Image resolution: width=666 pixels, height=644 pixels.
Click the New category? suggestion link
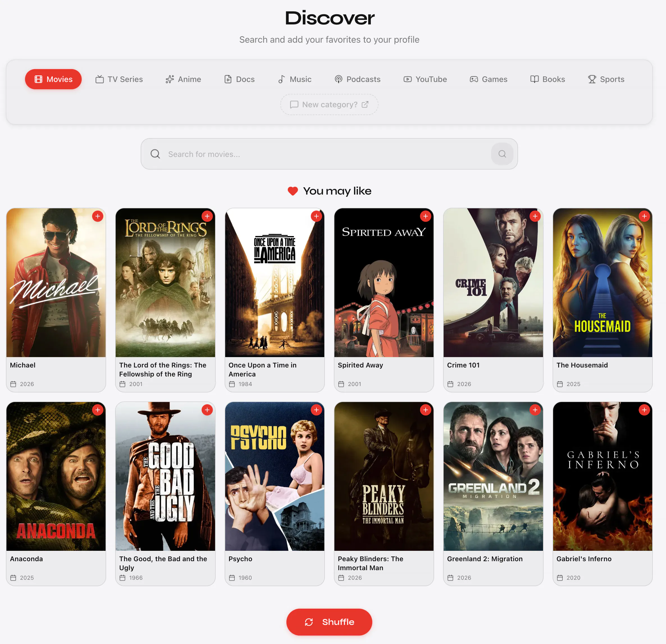click(329, 105)
